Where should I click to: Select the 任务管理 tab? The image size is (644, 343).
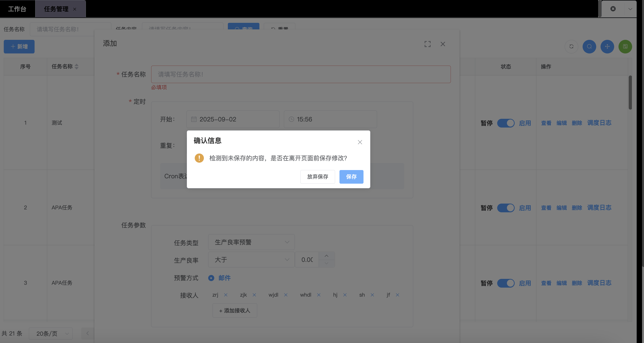[56, 9]
